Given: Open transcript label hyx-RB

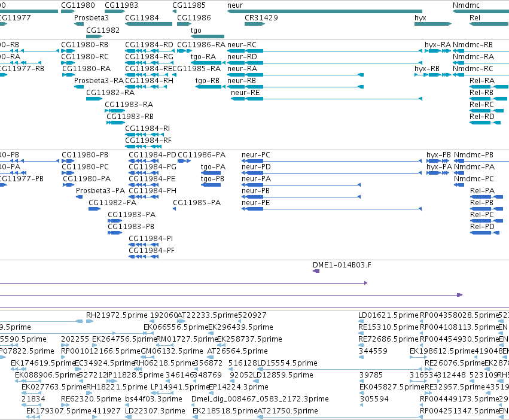Looking at the screenshot, I should pyautogui.click(x=427, y=69).
